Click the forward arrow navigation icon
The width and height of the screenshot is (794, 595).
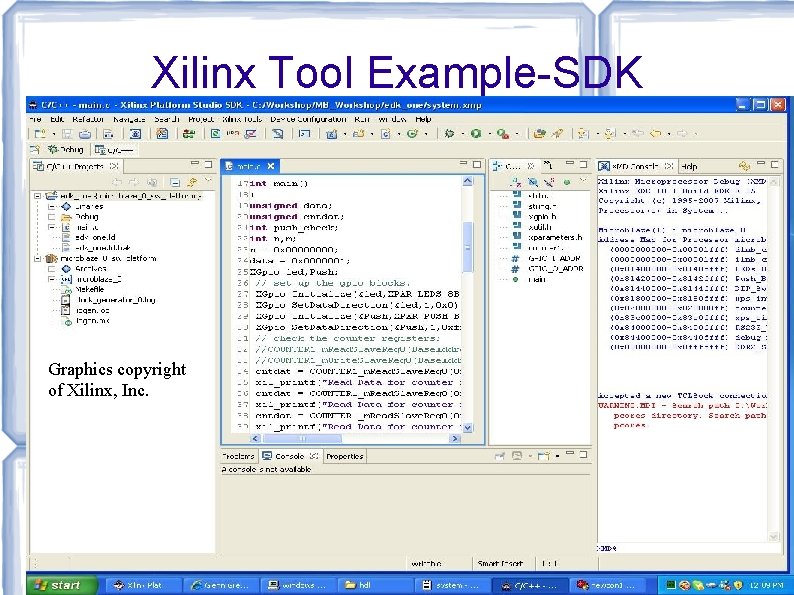[x=682, y=133]
